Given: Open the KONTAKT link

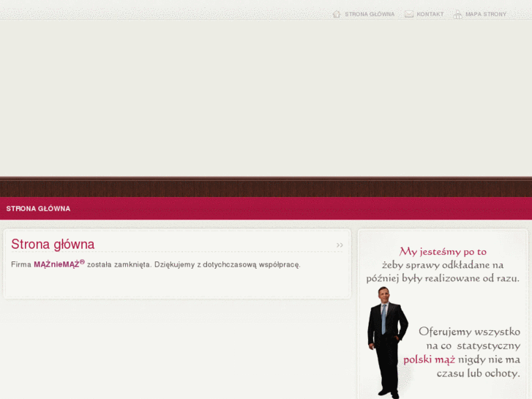Looking at the screenshot, I should [x=430, y=14].
